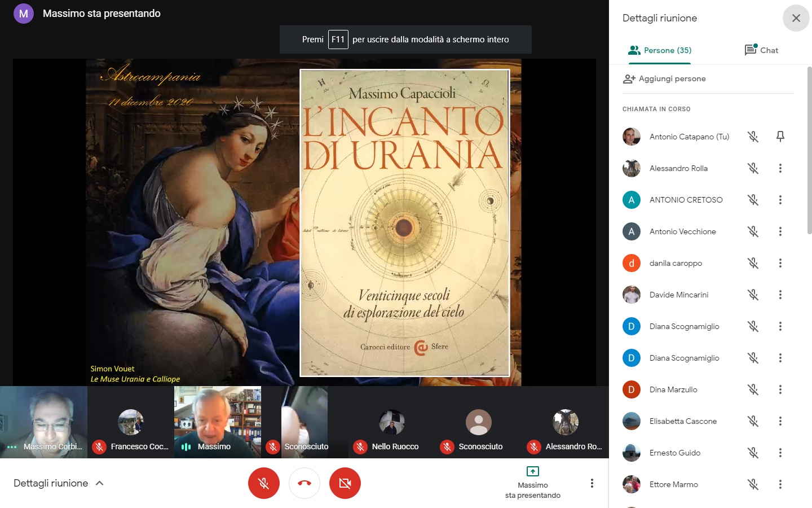
Task: Click ANTONIO CRETOSO's muted microphone icon
Action: click(753, 200)
